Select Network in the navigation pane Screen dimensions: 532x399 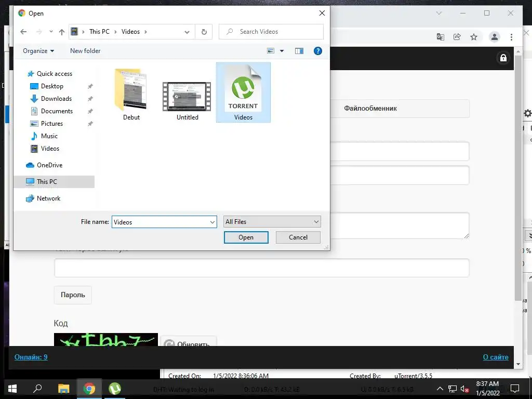(48, 198)
